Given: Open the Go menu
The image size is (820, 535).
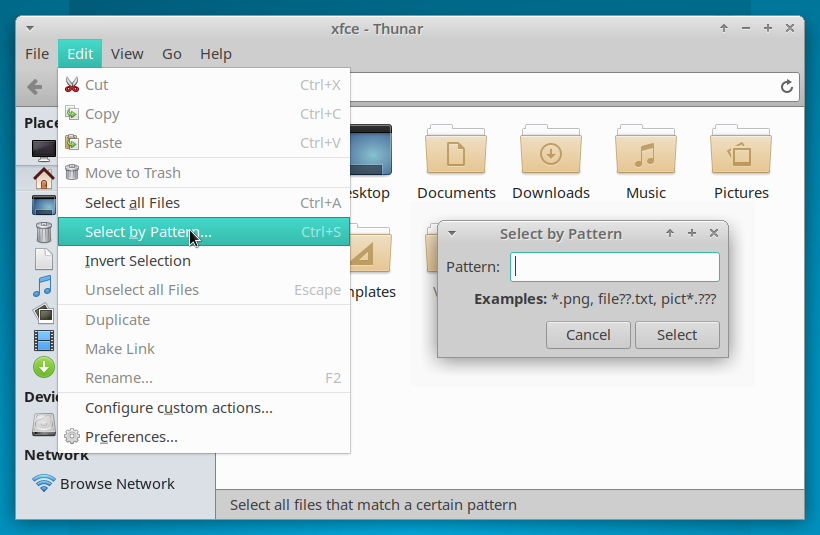Looking at the screenshot, I should click(172, 54).
